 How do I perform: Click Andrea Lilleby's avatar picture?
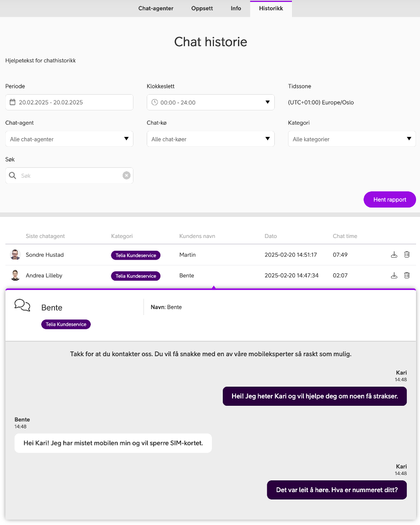(15, 275)
